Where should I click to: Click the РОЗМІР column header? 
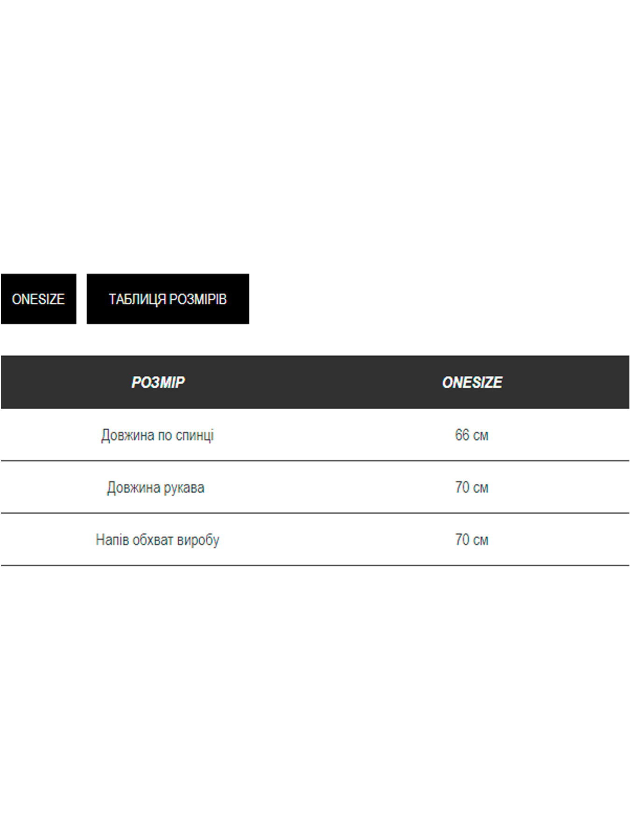pos(158,382)
